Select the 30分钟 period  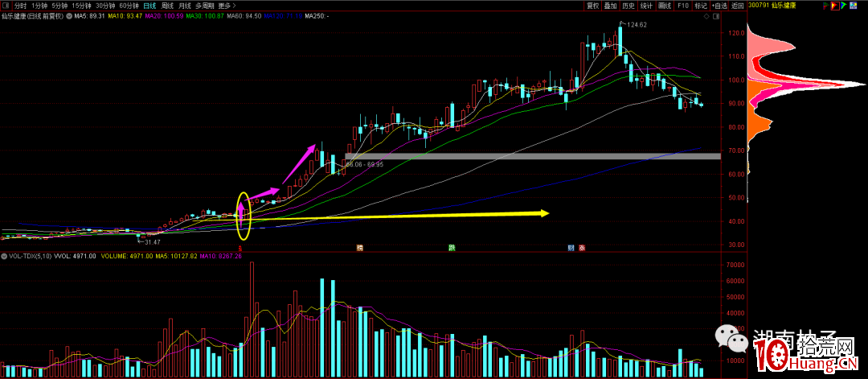click(105, 6)
